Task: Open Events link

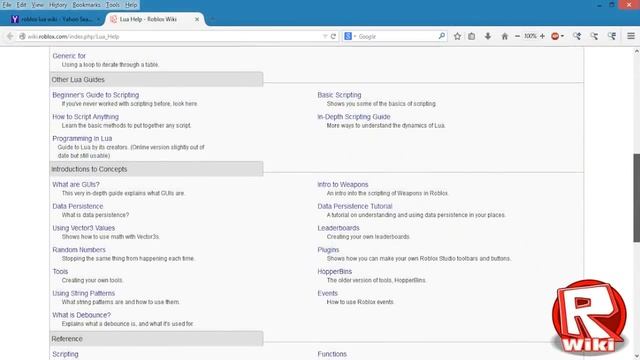Action: click(x=327, y=293)
